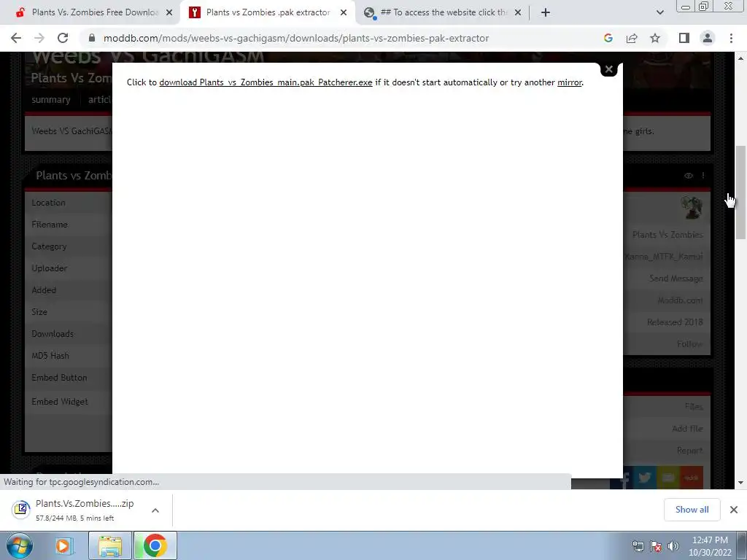The width and height of the screenshot is (747, 560).
Task: Bookmark this page with star icon
Action: pos(655,38)
